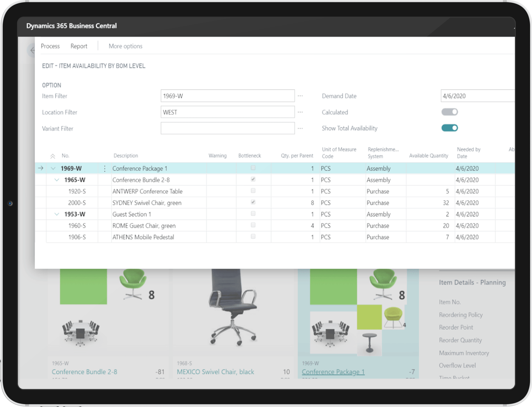Check Bottleneck box for ROME Guest Chair
532x407 pixels.
(253, 225)
